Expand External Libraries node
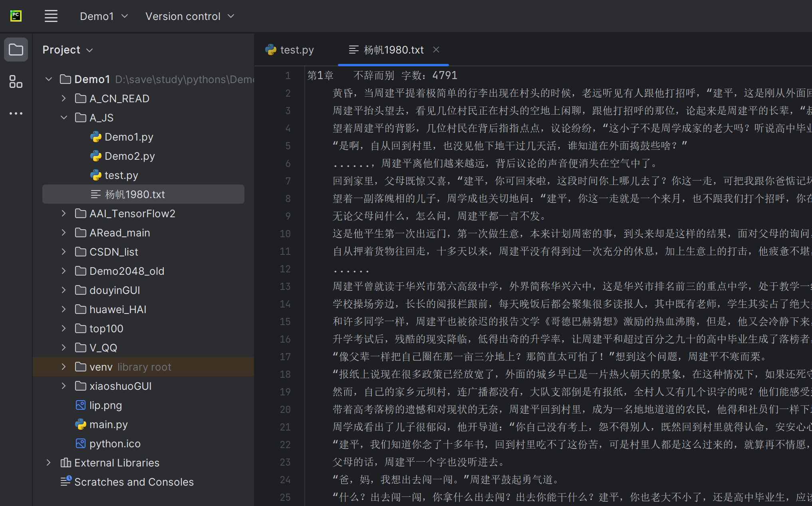 [x=49, y=462]
